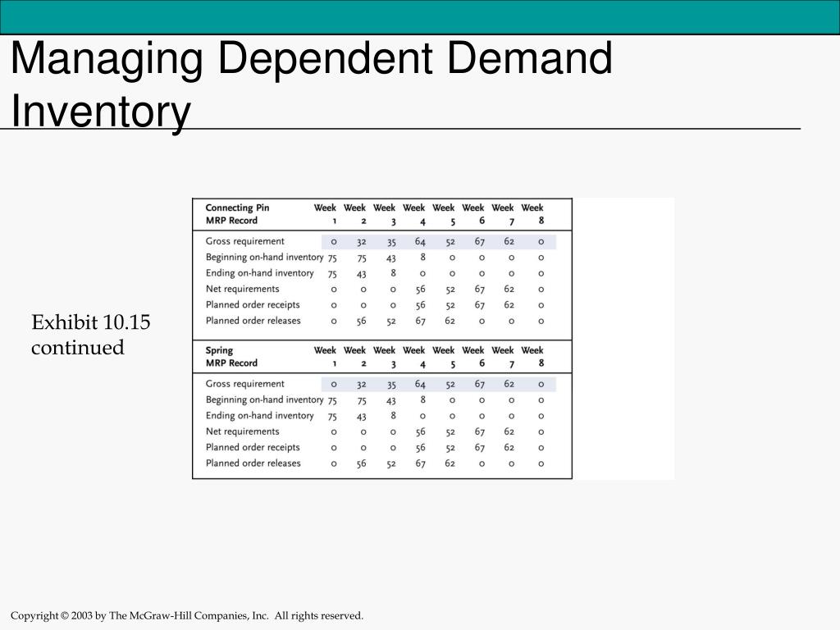
Task: Click Connecting Pin week 2 ending inventory 43
Action: (361, 274)
